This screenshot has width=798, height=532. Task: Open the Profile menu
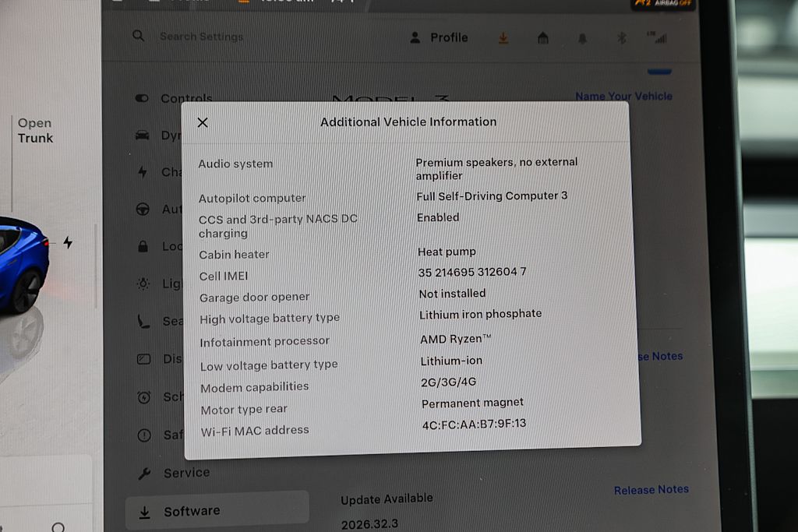tap(439, 37)
